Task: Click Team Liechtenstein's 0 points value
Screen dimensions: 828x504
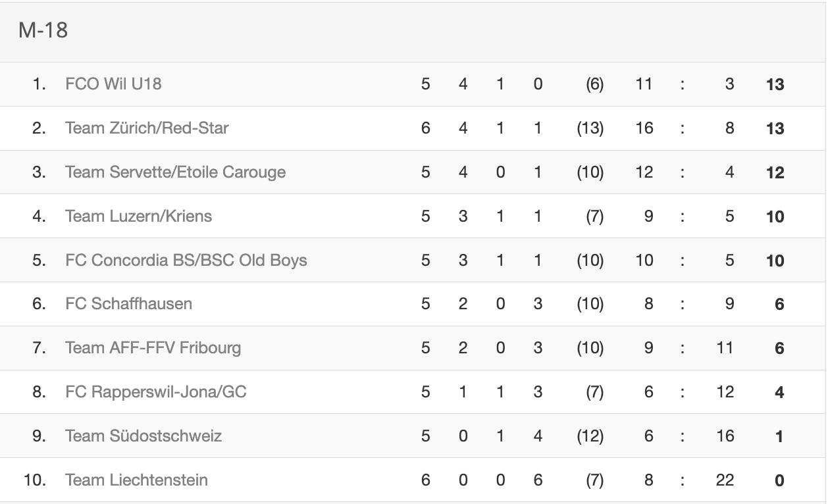Action: click(x=779, y=480)
